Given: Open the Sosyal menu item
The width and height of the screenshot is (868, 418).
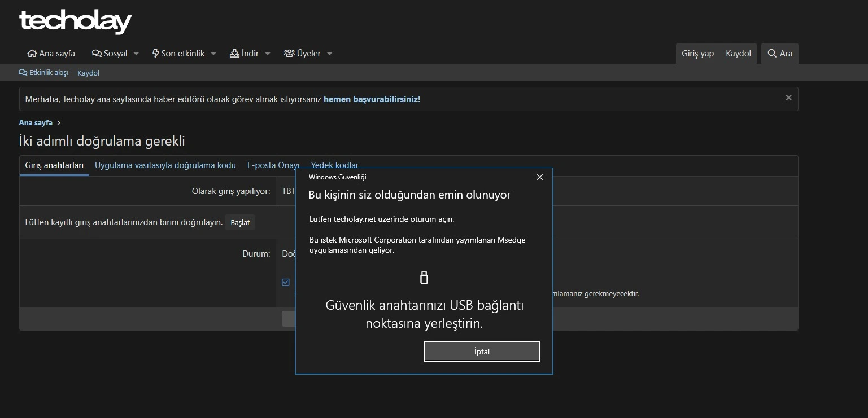Looking at the screenshot, I should tap(110, 54).
